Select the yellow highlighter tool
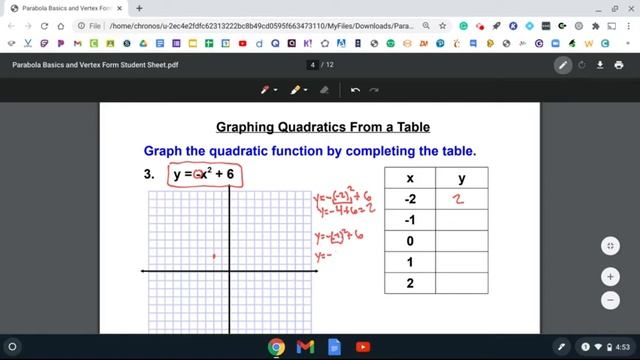The image size is (640, 360). [x=295, y=90]
